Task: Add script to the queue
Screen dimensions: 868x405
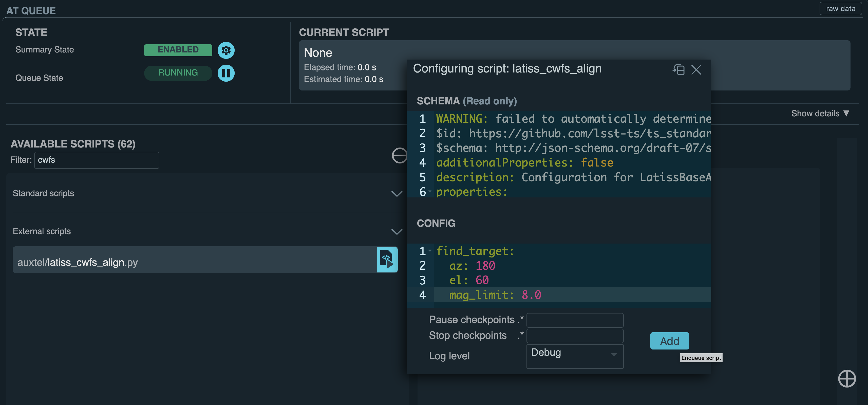Action: tap(669, 341)
